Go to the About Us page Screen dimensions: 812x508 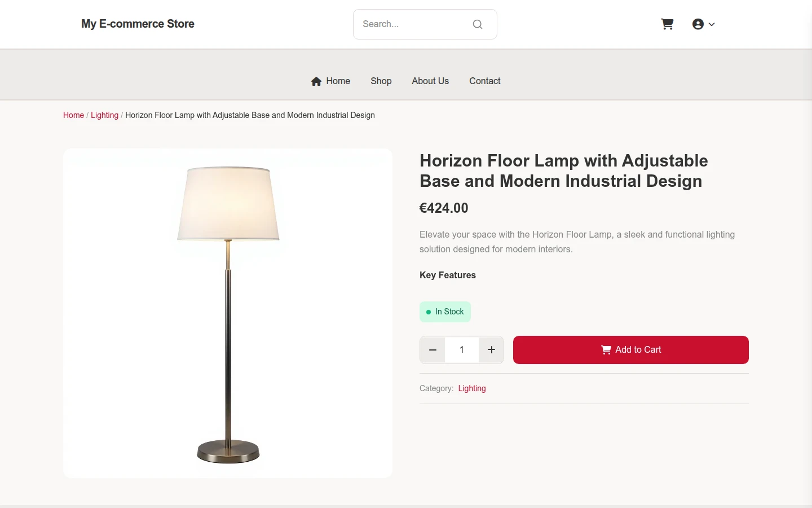pos(430,81)
